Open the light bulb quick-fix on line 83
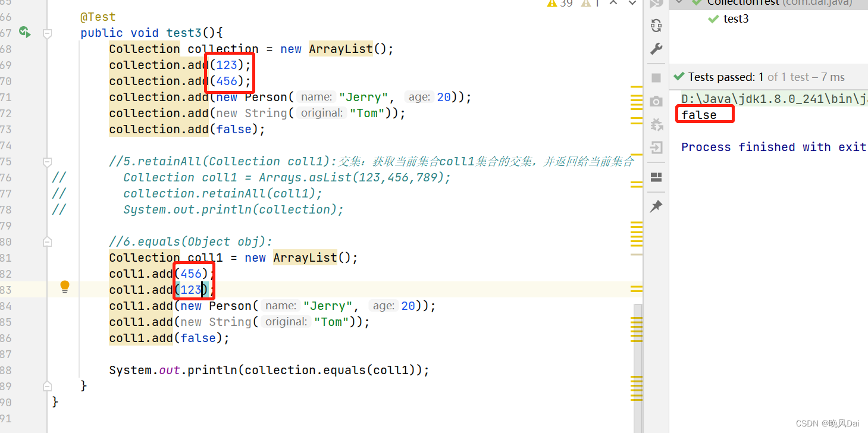 (65, 287)
